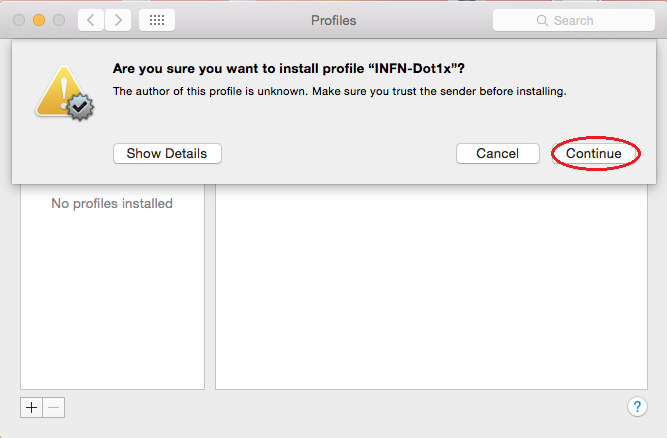Go back with the left arrow
This screenshot has width=667, height=438.
click(x=91, y=20)
